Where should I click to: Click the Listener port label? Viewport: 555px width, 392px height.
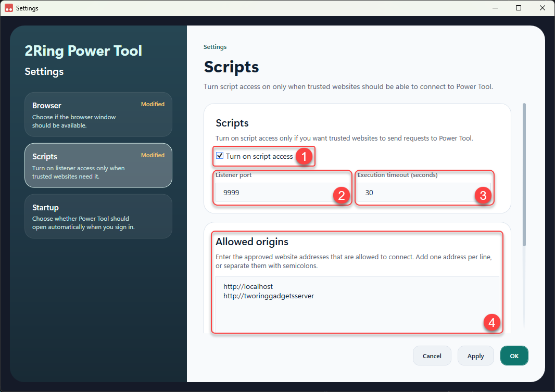[x=234, y=175]
